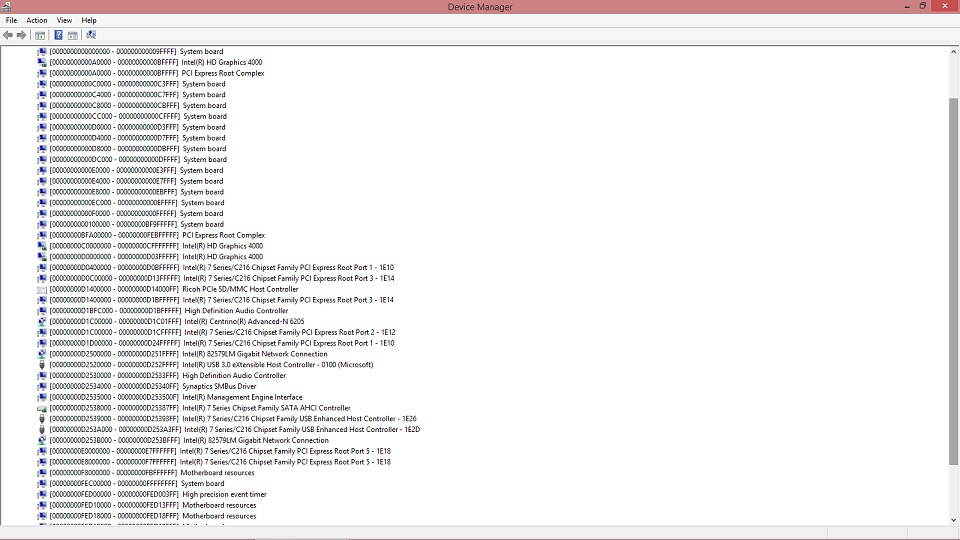Screen dimensions: 960x540
Task: Toggle the Show/Hide Action Pane toolbar icon
Action: point(73,36)
